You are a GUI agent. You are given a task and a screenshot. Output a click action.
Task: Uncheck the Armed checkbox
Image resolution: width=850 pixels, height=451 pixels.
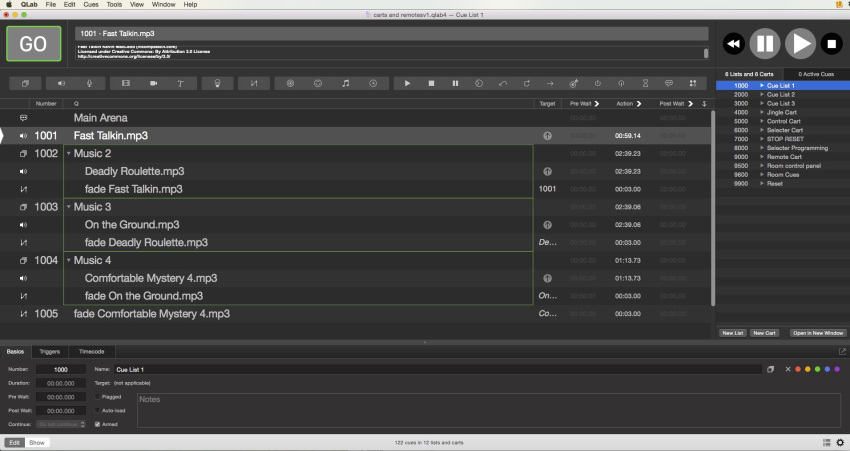pos(97,424)
